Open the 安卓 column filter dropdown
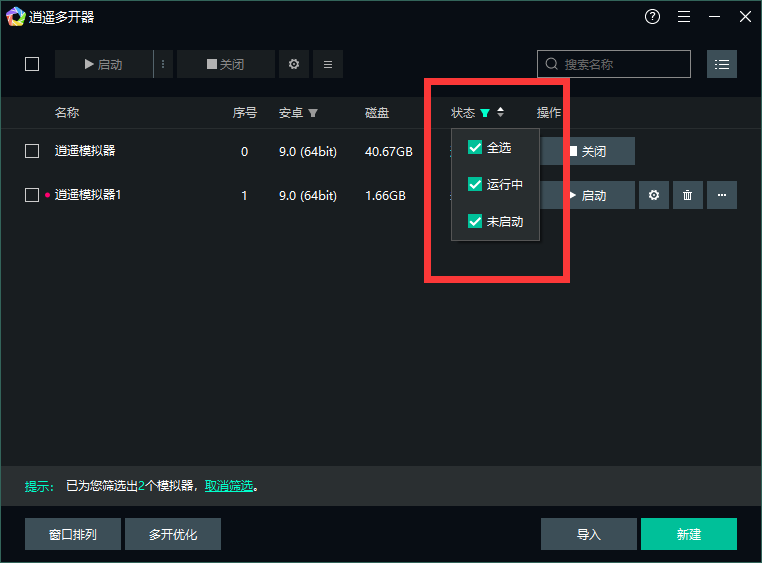The width and height of the screenshot is (762, 563). 313,113
